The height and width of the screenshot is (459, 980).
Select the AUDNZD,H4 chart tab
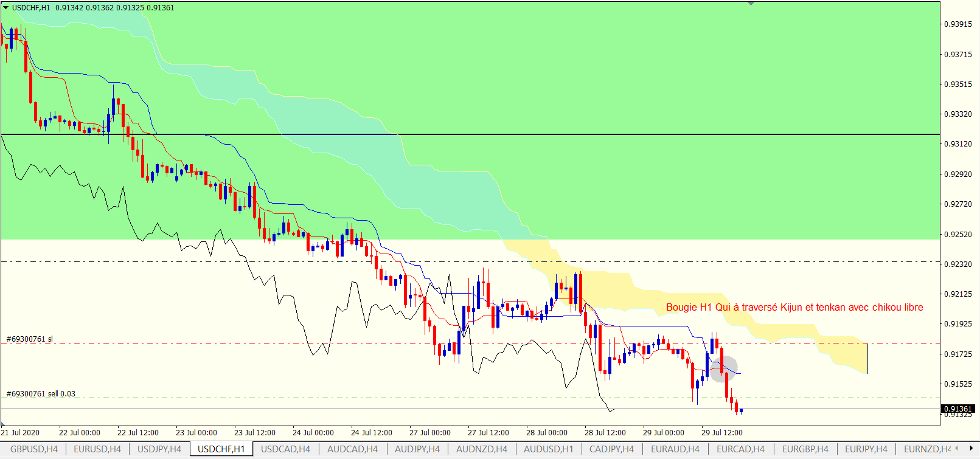click(482, 449)
